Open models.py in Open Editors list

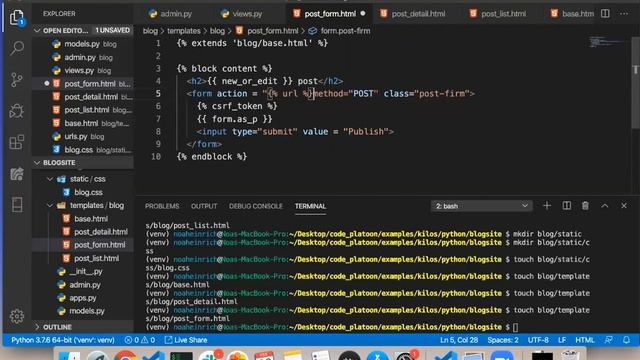[82, 44]
